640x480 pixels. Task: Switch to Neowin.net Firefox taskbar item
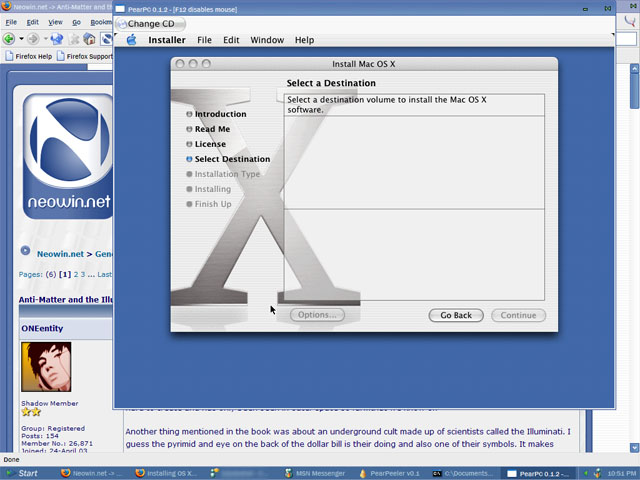click(91, 473)
